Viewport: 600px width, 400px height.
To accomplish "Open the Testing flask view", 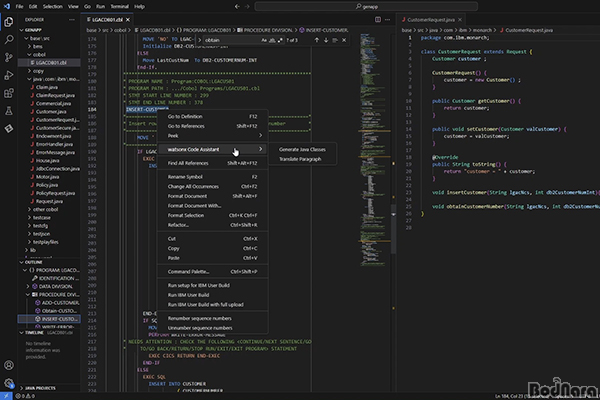I will 8,111.
